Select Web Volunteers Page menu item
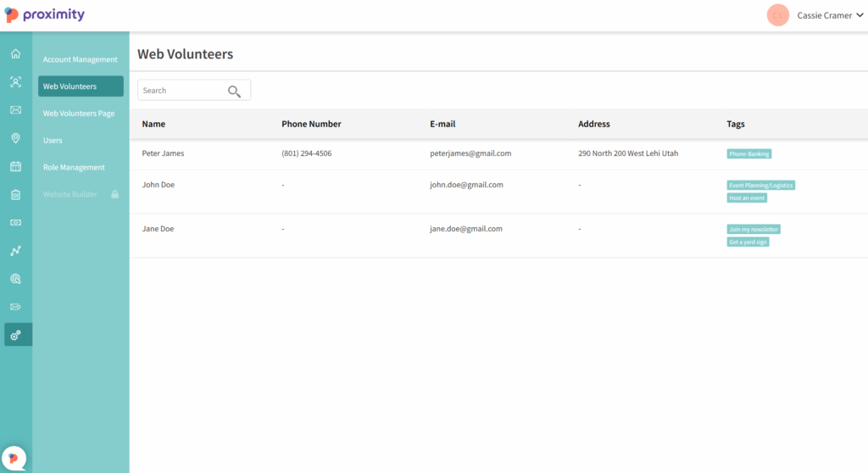The width and height of the screenshot is (868, 473). pyautogui.click(x=79, y=114)
